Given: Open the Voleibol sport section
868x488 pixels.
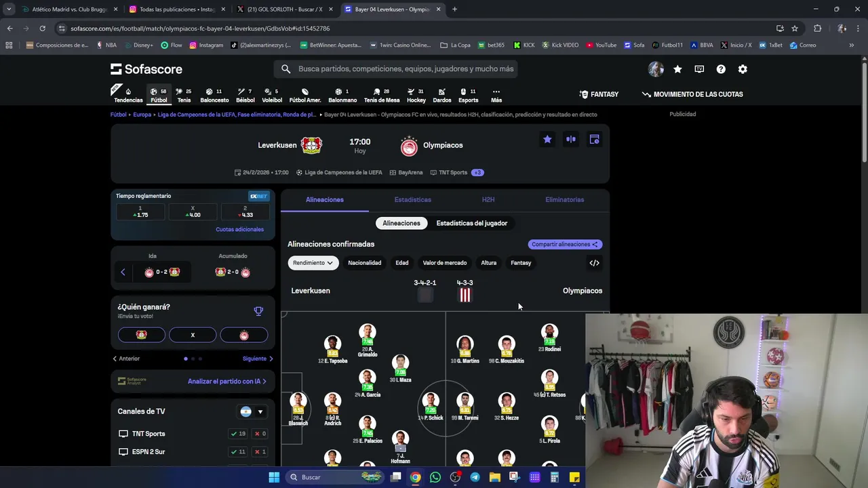Looking at the screenshot, I should point(272,95).
